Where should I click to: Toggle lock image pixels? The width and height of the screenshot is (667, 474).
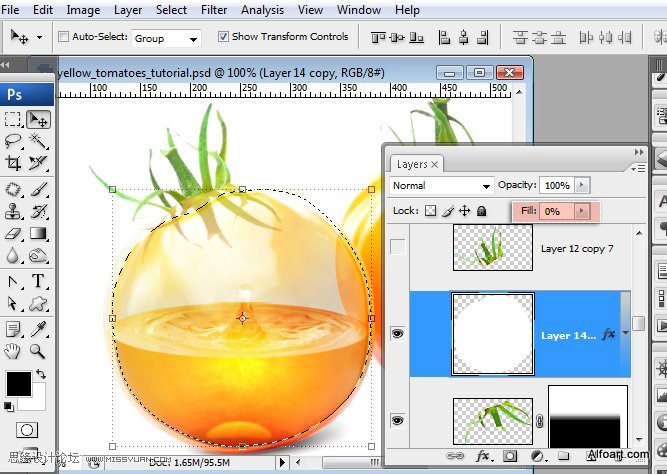[448, 211]
